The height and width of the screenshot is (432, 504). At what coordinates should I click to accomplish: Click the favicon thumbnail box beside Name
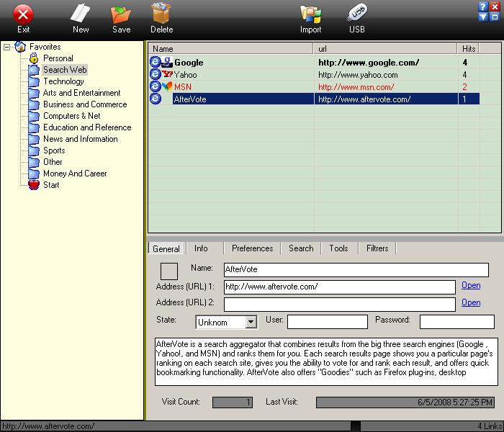[168, 271]
